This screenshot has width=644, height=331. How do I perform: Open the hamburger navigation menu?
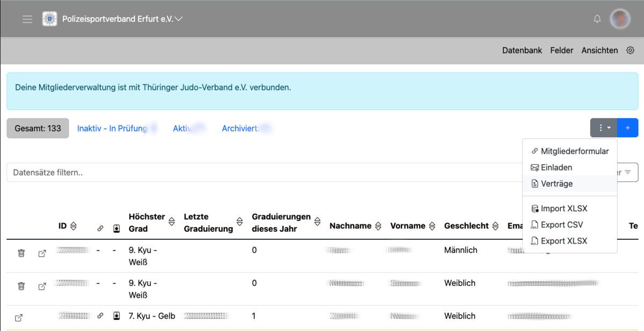tap(27, 19)
